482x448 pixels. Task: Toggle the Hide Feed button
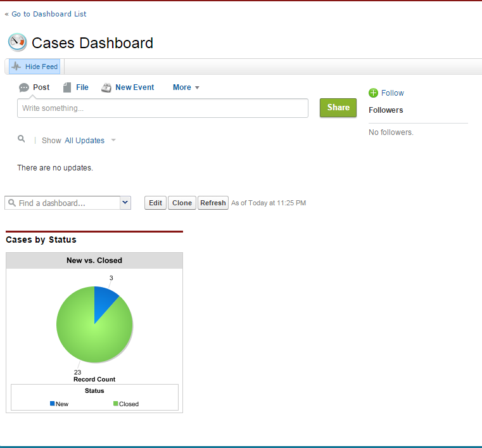(34, 67)
